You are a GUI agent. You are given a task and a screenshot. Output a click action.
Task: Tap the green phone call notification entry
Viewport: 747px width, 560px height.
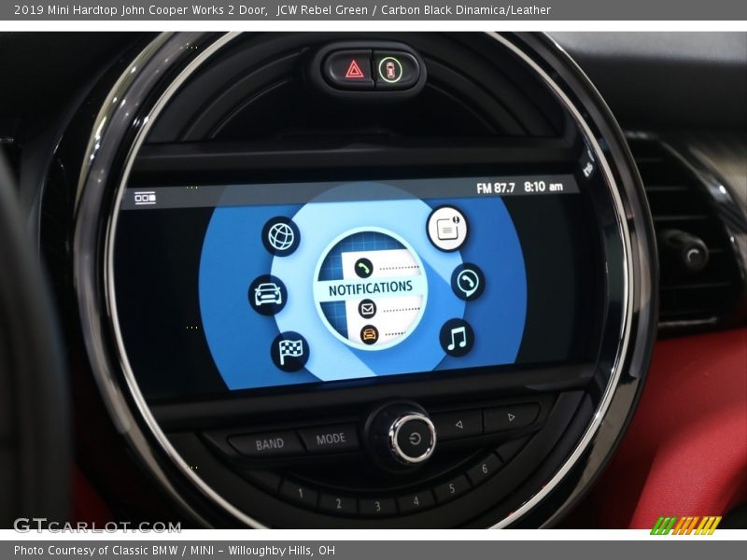tap(364, 269)
